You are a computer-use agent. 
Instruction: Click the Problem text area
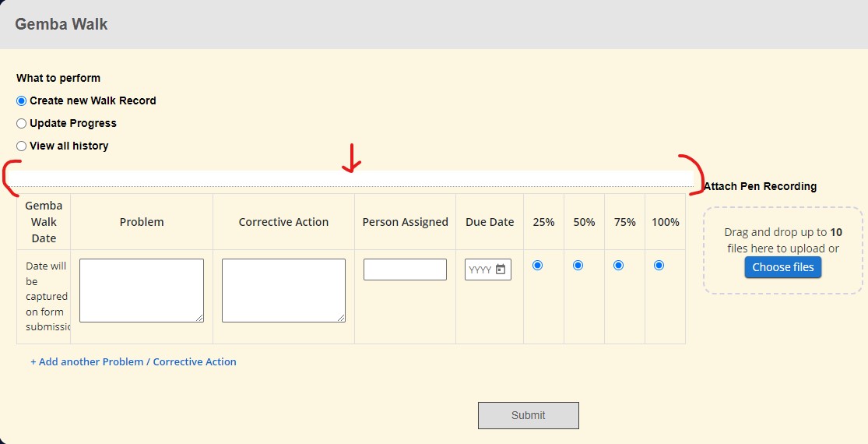141,290
